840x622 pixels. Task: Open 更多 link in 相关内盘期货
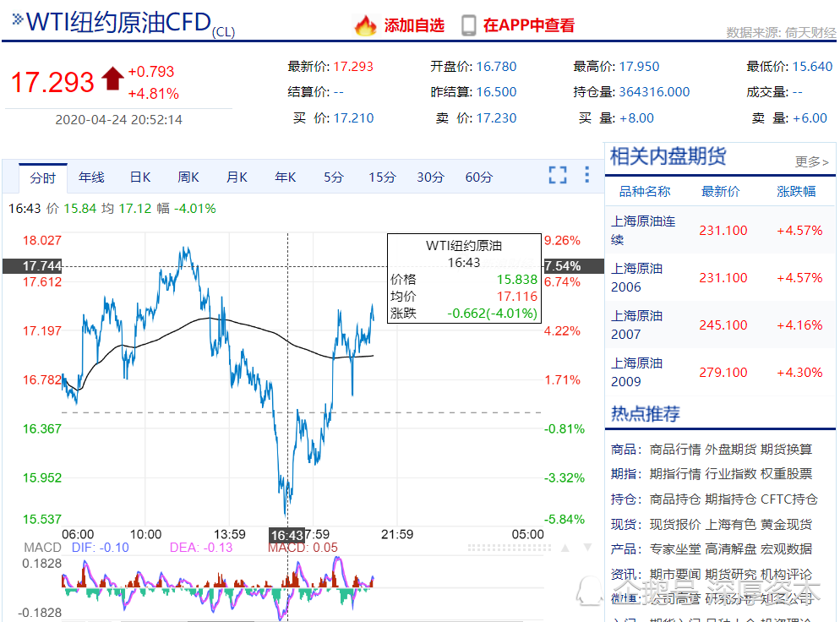[x=811, y=161]
